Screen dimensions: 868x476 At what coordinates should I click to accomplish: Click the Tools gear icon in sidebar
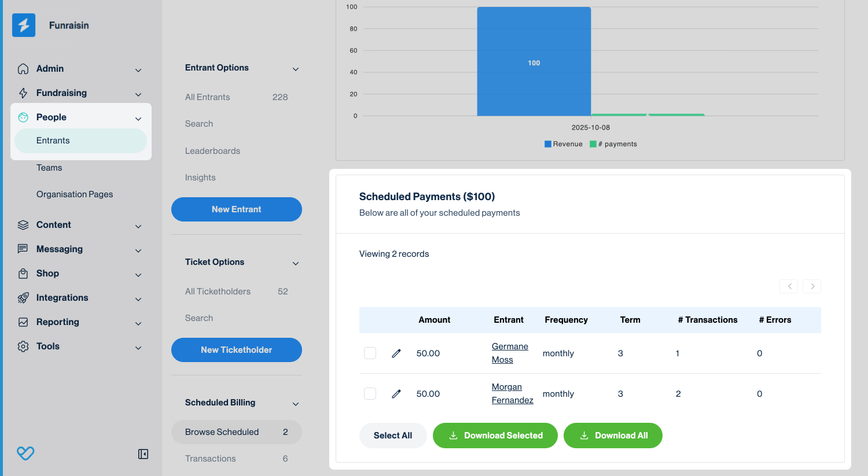(x=23, y=346)
